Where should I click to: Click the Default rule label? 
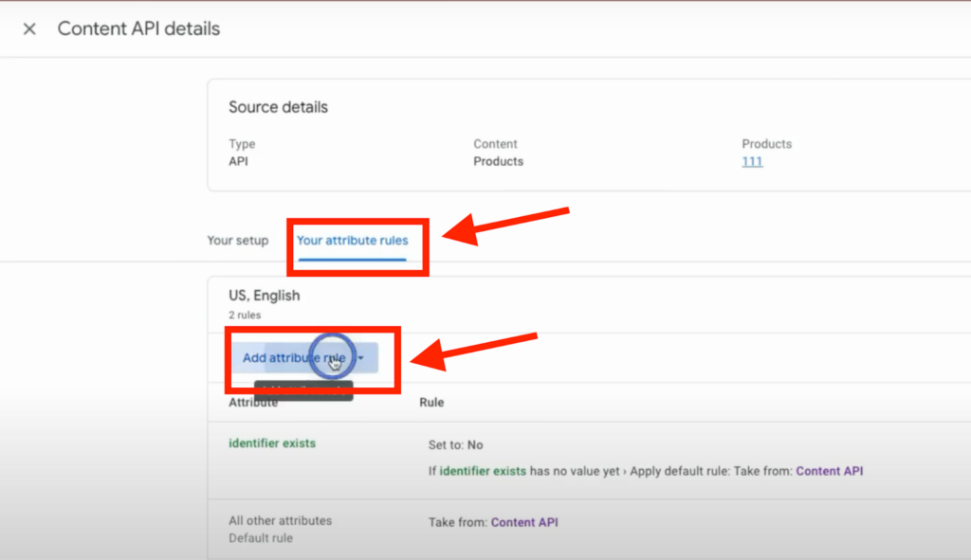(x=261, y=538)
